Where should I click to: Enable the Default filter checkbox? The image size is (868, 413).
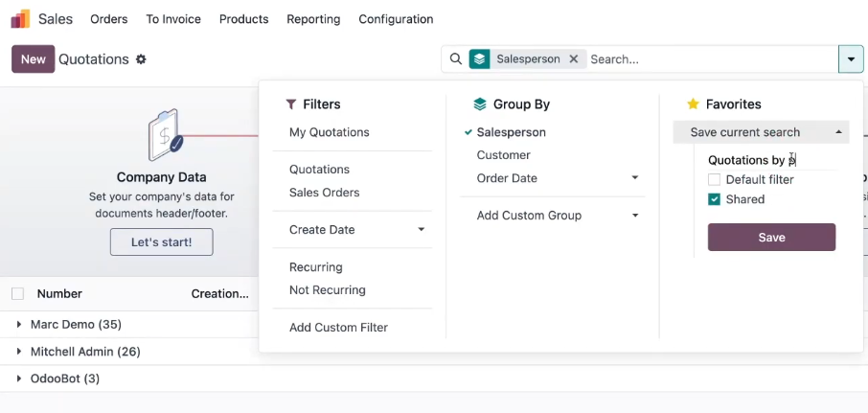pos(714,179)
